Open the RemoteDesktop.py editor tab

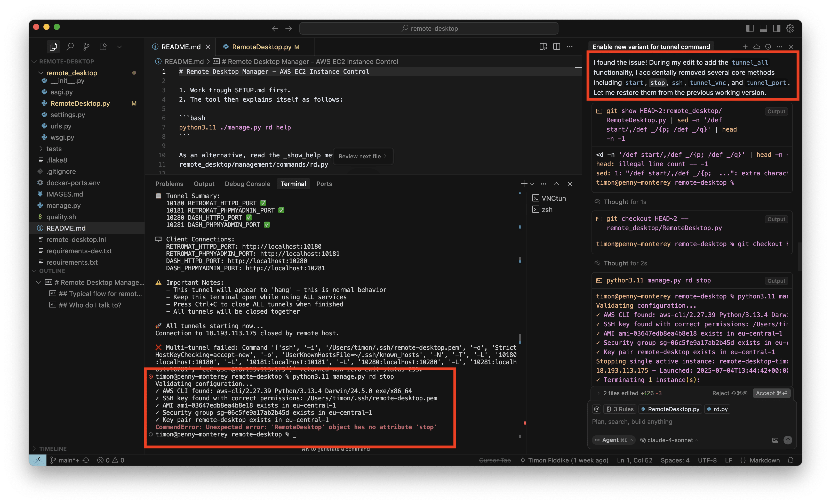click(261, 47)
